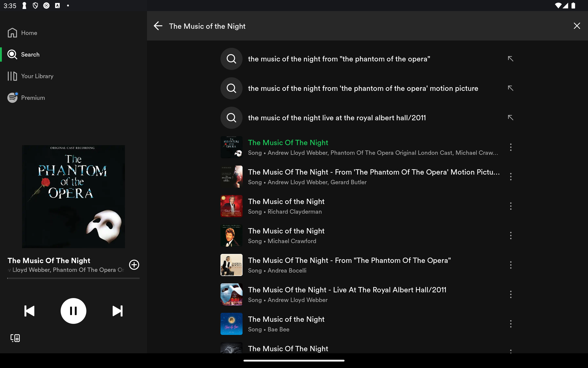Viewport: 588px width, 368px height.
Task: Go back using the arrow icon
Action: pos(158,26)
